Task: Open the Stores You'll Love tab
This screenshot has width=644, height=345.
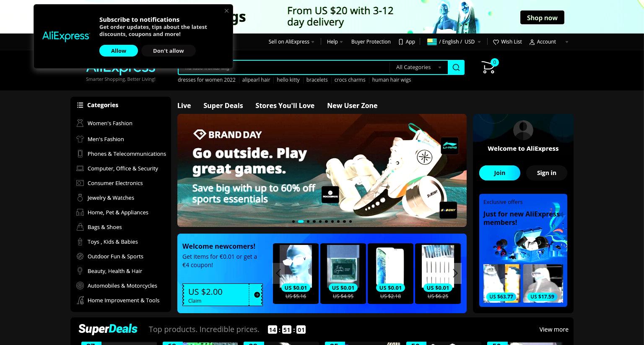Action: tap(285, 106)
